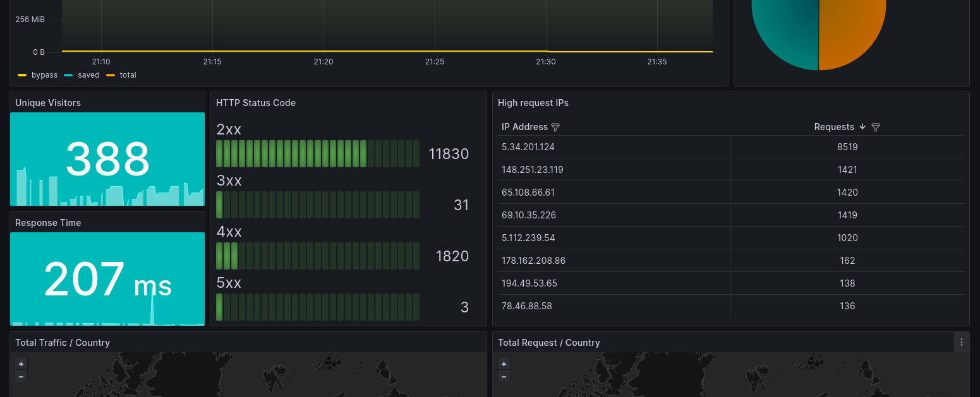Zoom in on Total Request map
The width and height of the screenshot is (980, 397).
point(504,364)
